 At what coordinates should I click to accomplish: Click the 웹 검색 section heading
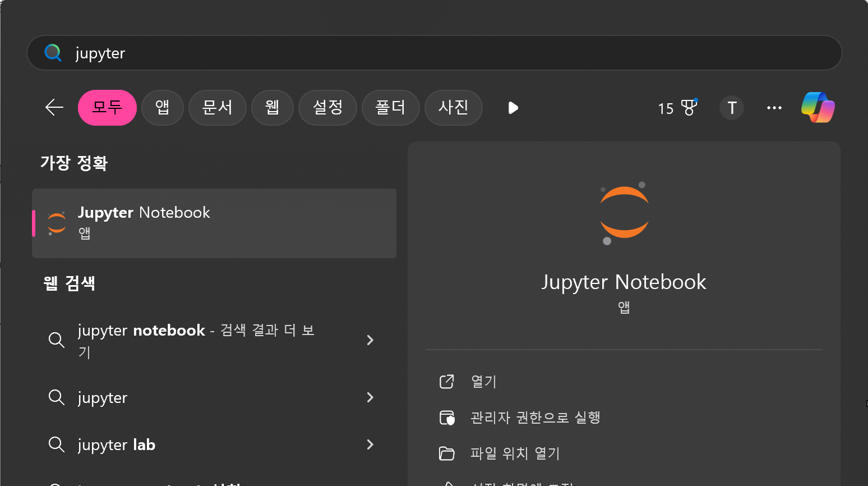tap(69, 283)
